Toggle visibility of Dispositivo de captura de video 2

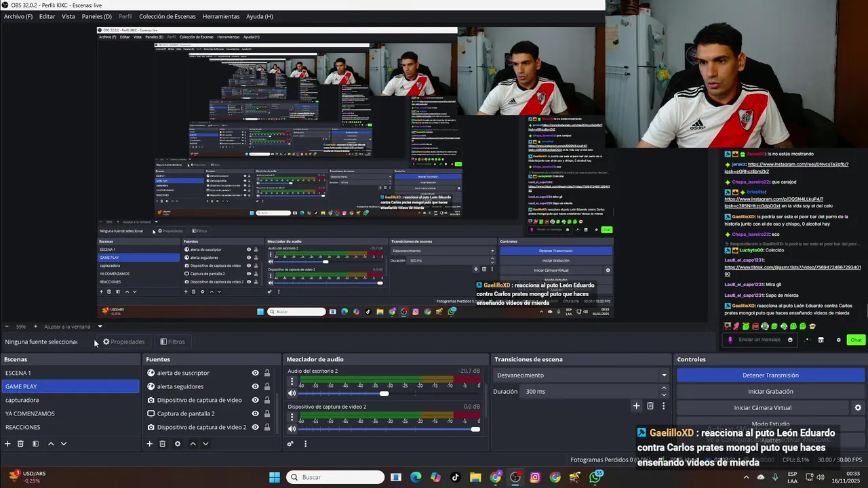(255, 427)
